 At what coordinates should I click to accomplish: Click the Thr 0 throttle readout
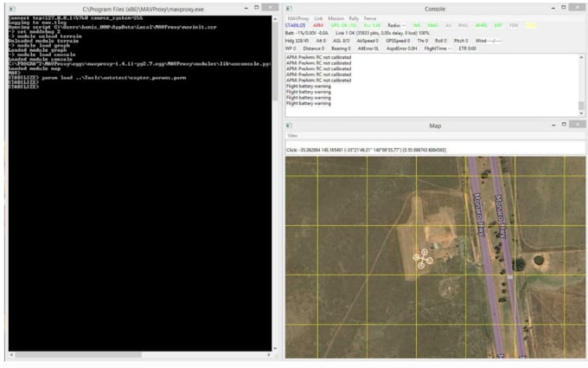click(x=422, y=41)
